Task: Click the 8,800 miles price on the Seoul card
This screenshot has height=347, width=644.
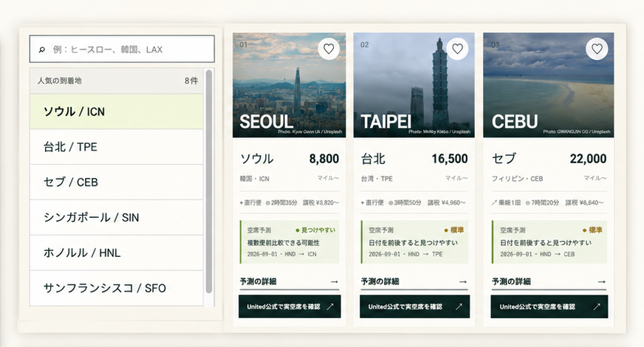Action: tap(324, 159)
